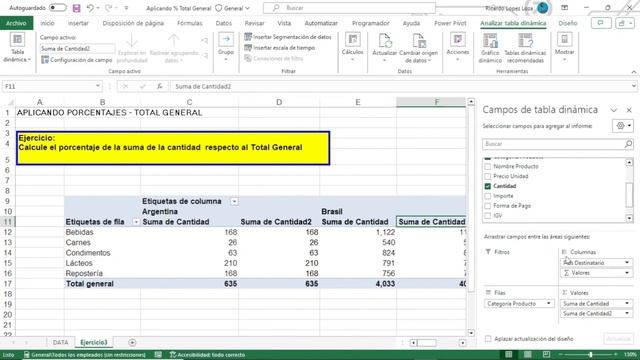Open Suma de Cantidad dropdown in Valores

(627, 303)
